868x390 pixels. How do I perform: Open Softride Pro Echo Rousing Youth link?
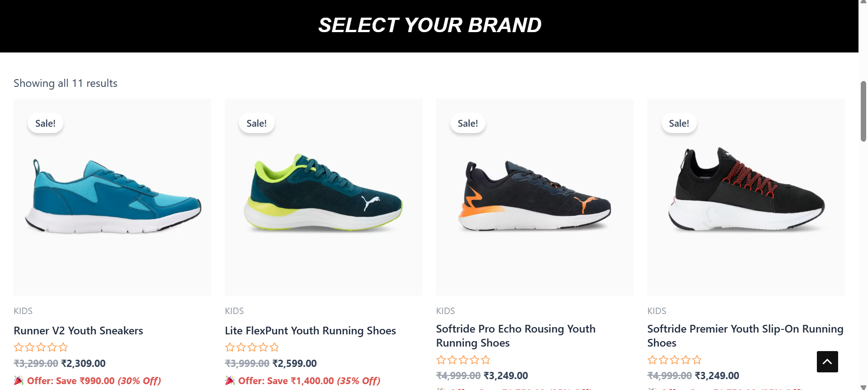pyautogui.click(x=515, y=336)
